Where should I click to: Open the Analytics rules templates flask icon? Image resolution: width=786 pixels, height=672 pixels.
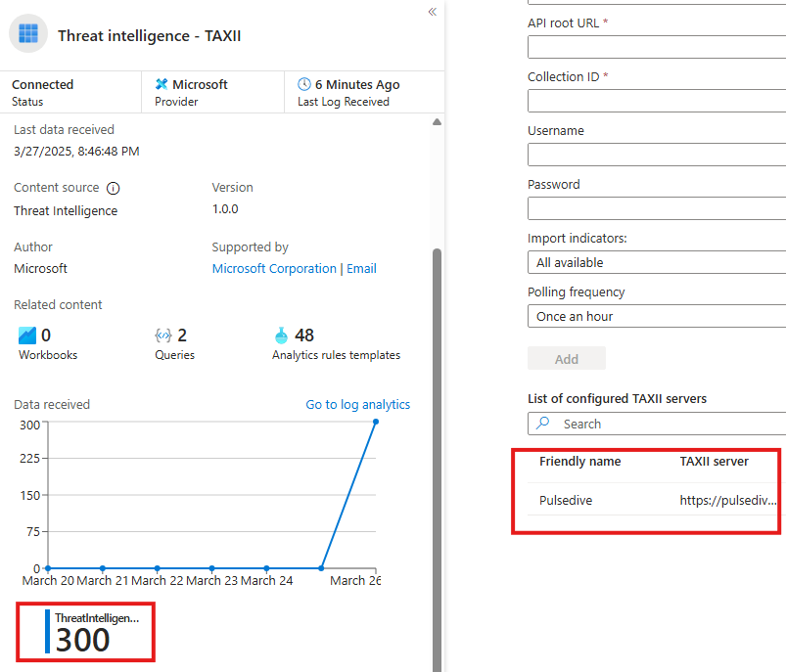pos(281,336)
